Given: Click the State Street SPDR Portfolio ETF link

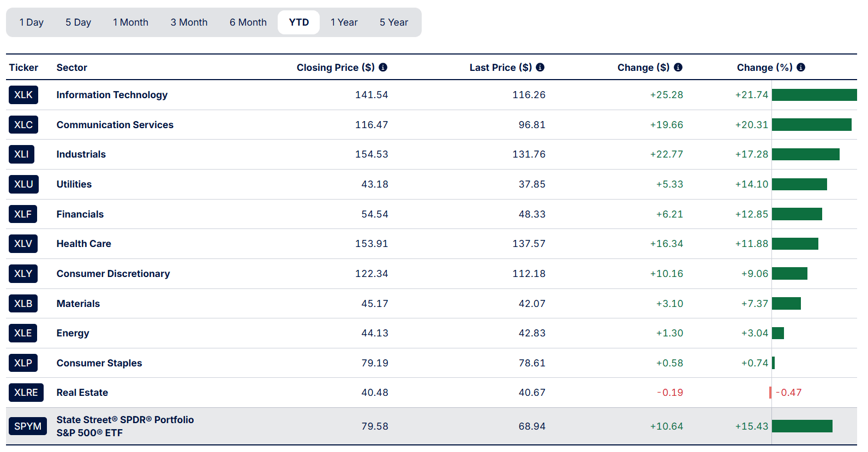Looking at the screenshot, I should [x=125, y=426].
